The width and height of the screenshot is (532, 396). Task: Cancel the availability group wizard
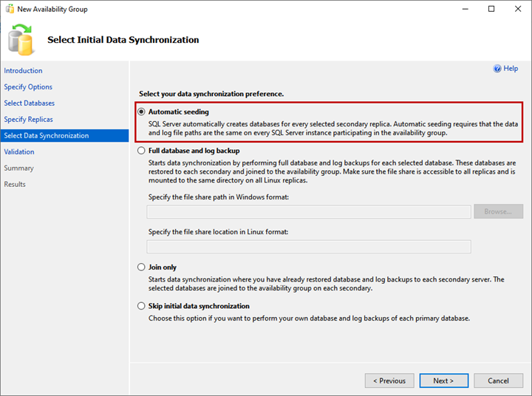499,380
